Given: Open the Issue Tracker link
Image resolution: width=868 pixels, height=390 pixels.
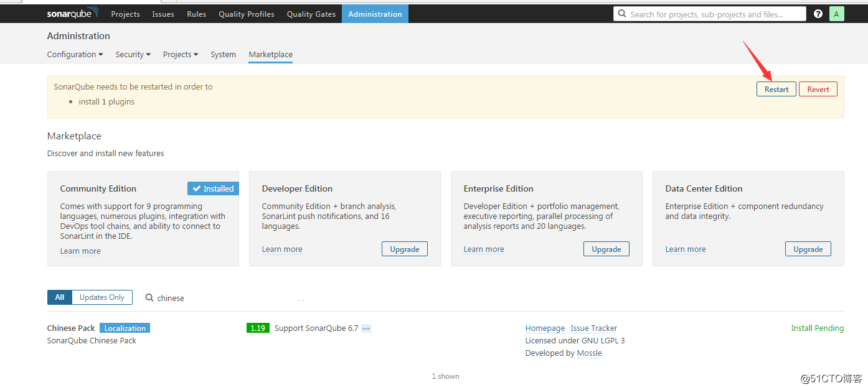Looking at the screenshot, I should [x=594, y=328].
